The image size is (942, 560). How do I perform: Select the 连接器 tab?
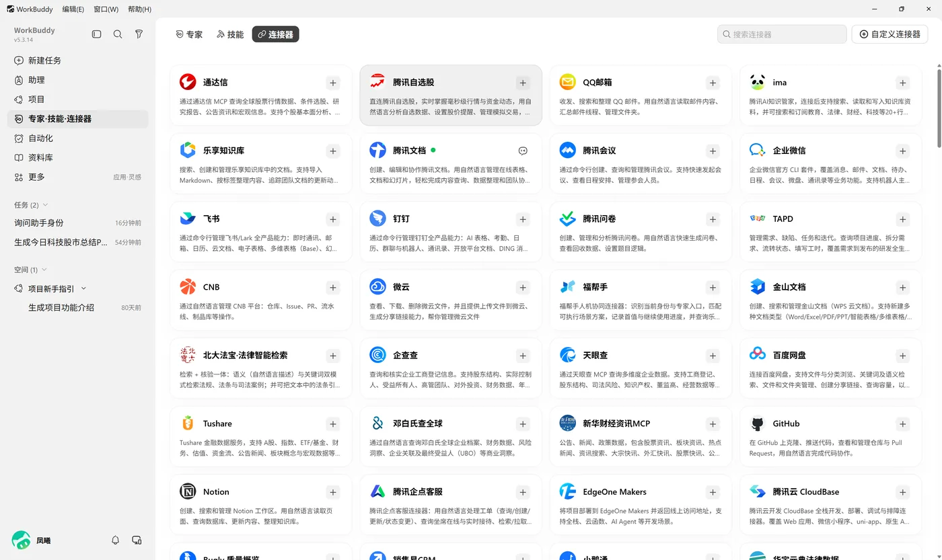276,34
